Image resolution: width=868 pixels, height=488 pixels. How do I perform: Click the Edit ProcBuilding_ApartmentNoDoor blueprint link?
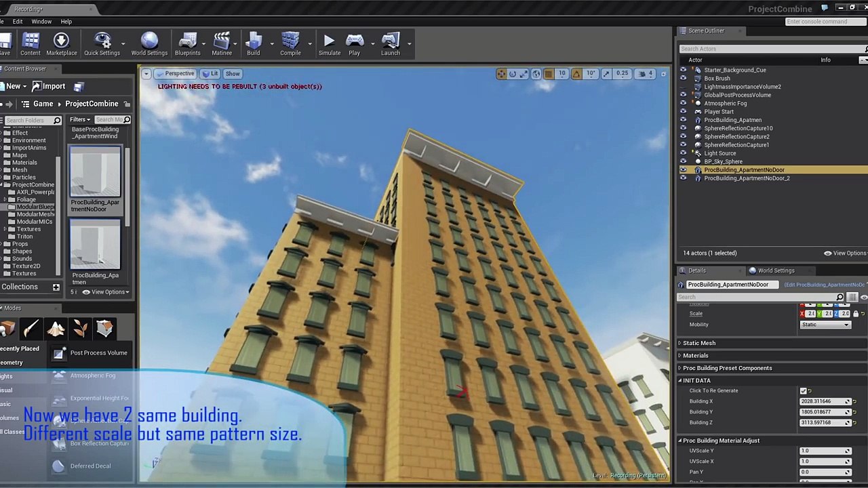(825, 285)
